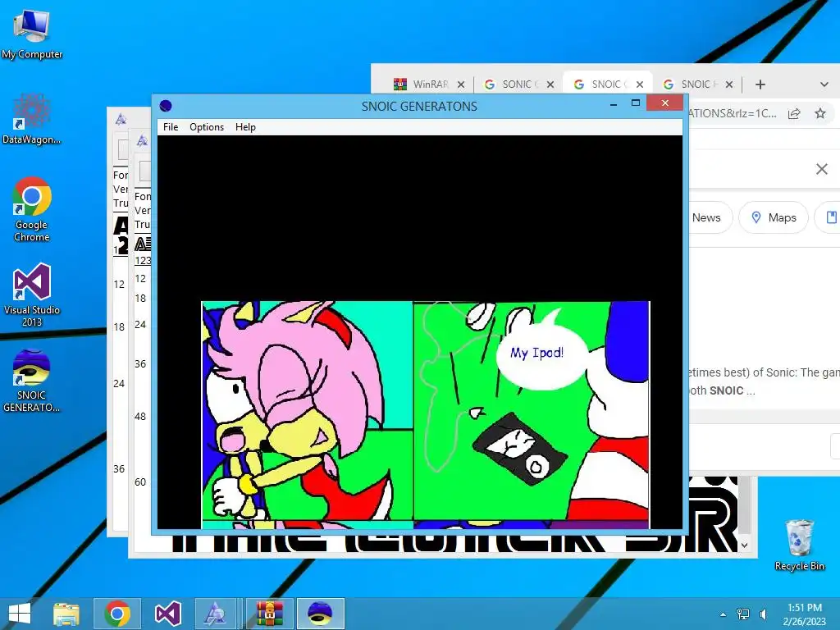
Task: Open the Help menu in SNOIC GENERATONS
Action: coord(245,127)
